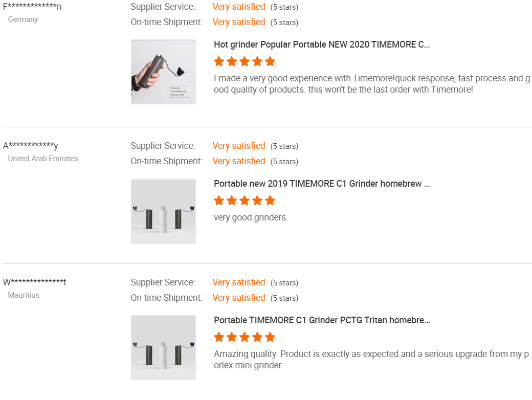Click reviewer name F*************n
Screen dimensions: 532x400
coord(32,7)
